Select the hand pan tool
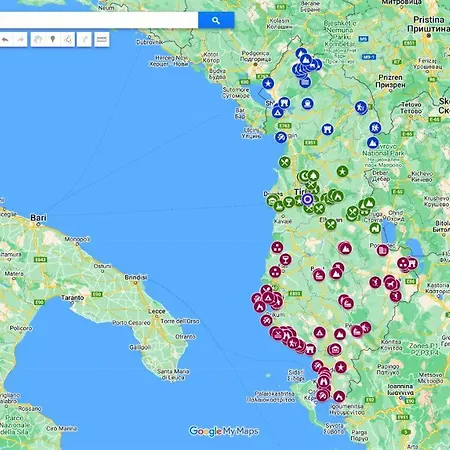450x450 pixels. (x=38, y=40)
